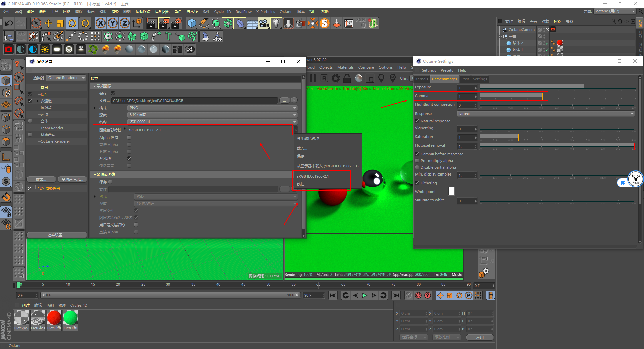Click the Undo arrow icon
Viewport: 644px width, 349px height.
(x=9, y=23)
